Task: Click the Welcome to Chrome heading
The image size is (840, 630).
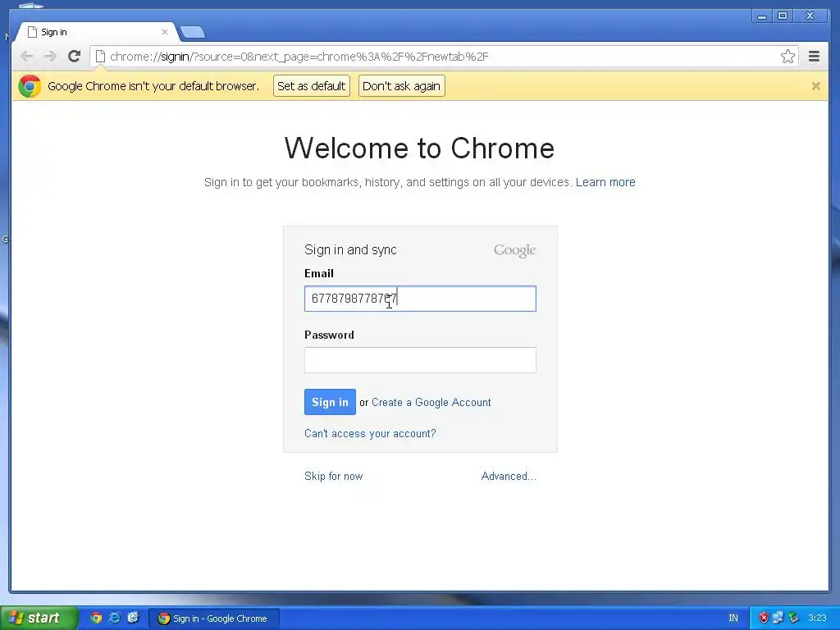Action: point(419,148)
